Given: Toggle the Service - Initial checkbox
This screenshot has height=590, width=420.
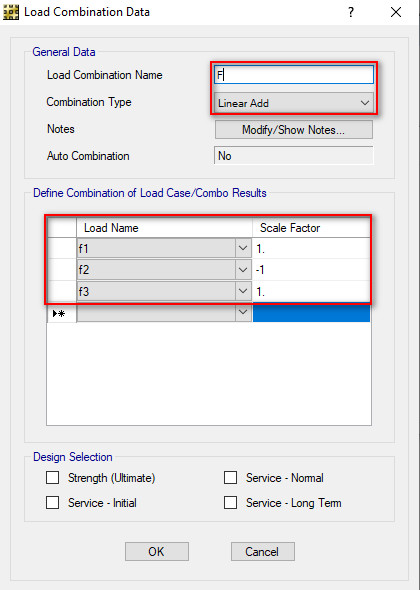Looking at the screenshot, I should (52, 503).
